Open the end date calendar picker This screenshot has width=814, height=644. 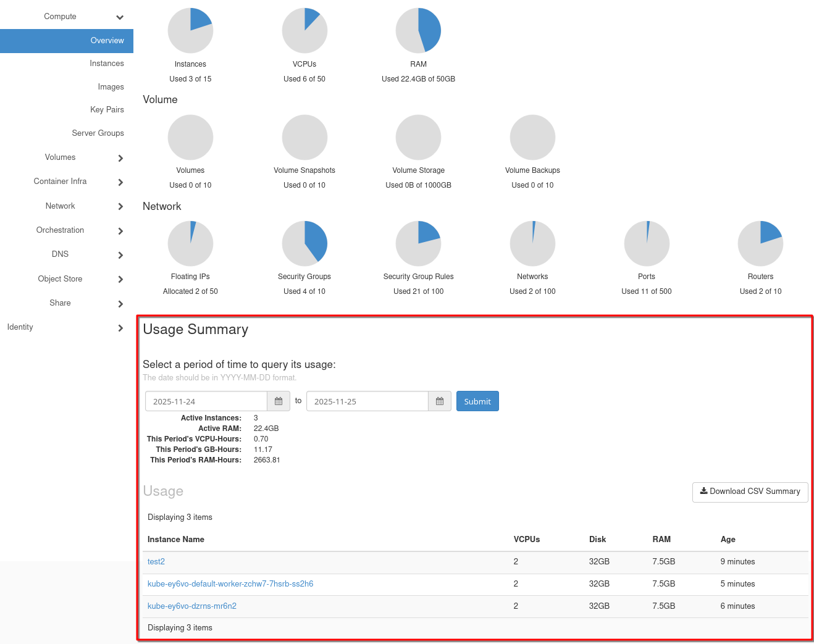click(440, 401)
